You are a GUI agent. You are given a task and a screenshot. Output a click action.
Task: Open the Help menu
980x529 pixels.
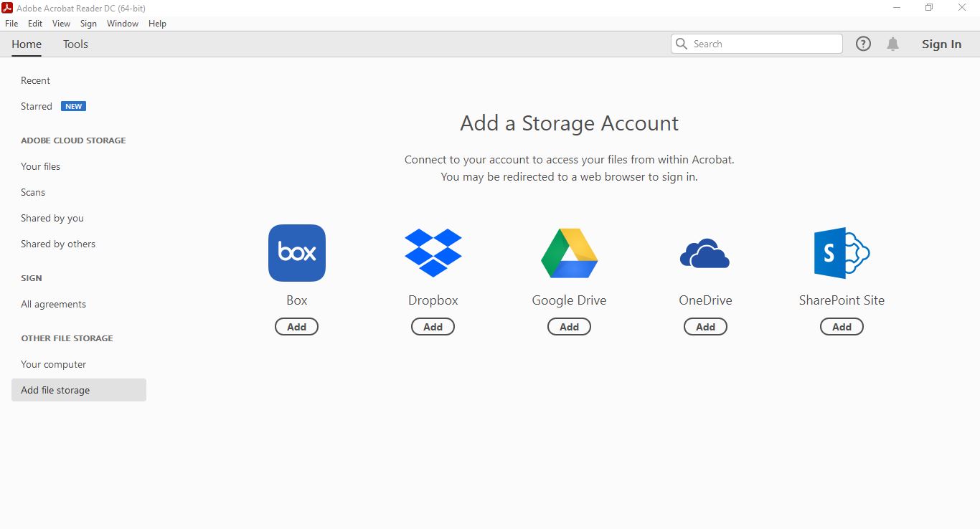coord(157,24)
